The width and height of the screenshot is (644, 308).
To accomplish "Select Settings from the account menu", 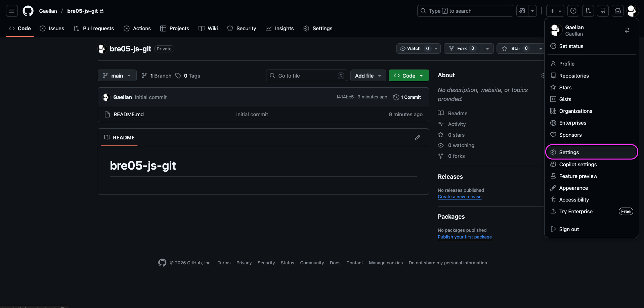I will click(x=568, y=152).
